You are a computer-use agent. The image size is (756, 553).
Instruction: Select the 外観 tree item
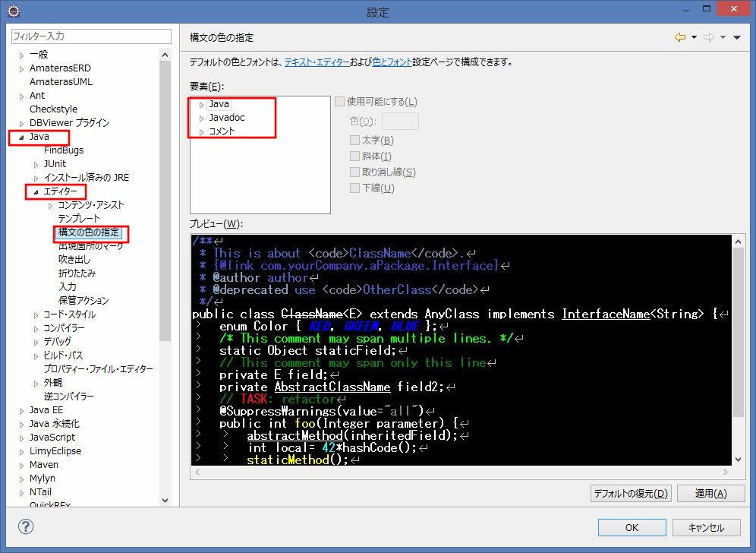53,383
